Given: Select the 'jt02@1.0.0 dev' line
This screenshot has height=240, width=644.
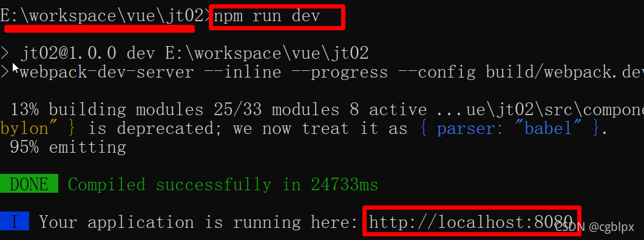Looking at the screenshot, I should coord(184,53).
